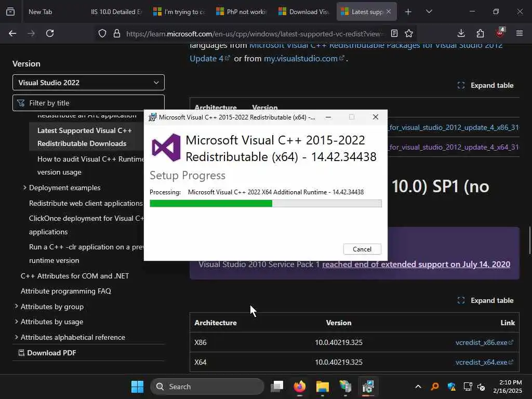Image resolution: width=532 pixels, height=399 pixels.
Task: Reload the current page
Action: pyautogui.click(x=50, y=33)
